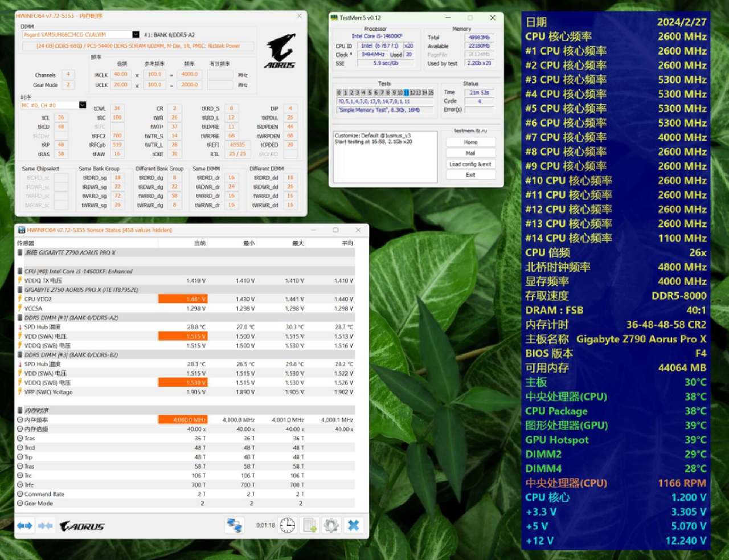
Task: Click the CPU [#0] group chip icon
Action: pos(21,271)
